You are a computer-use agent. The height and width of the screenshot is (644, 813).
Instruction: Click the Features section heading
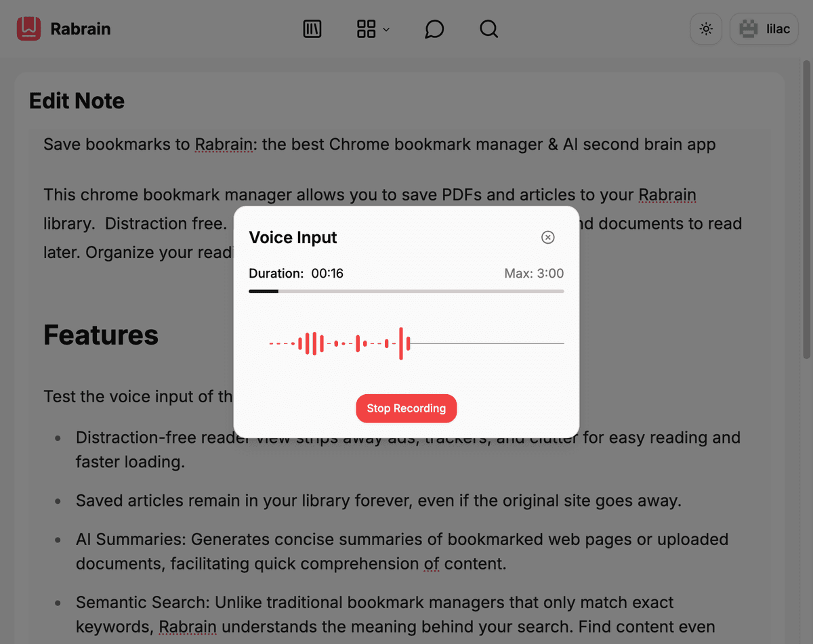[100, 335]
